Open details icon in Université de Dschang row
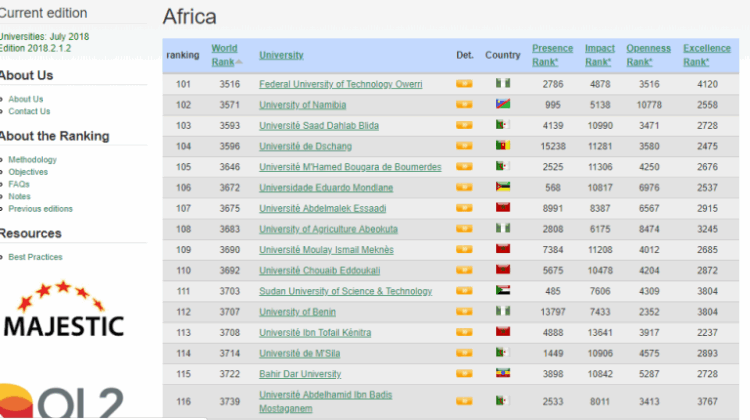 click(x=464, y=146)
